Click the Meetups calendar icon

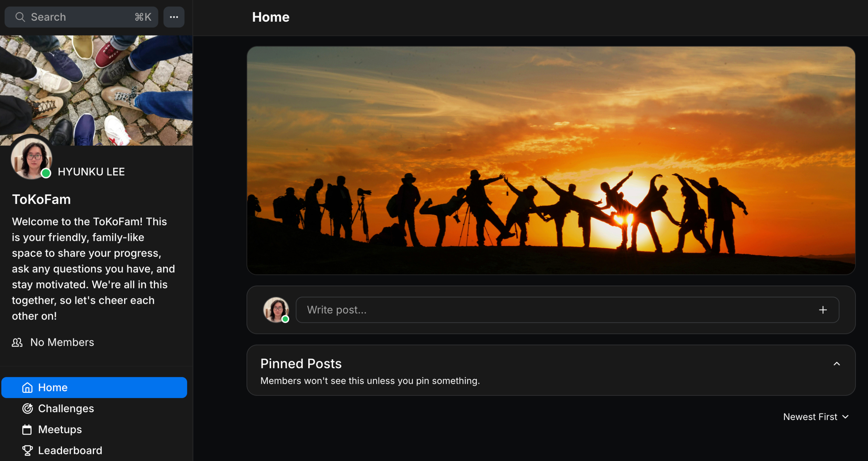click(x=27, y=429)
